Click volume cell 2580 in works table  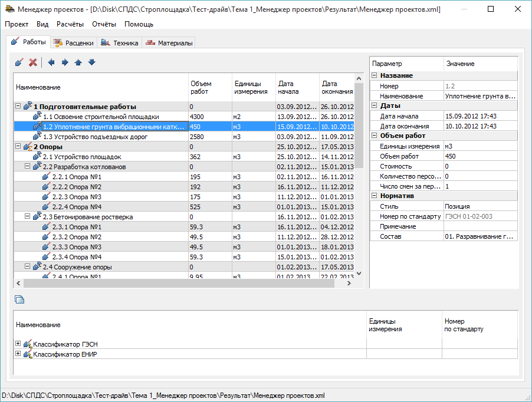point(210,136)
